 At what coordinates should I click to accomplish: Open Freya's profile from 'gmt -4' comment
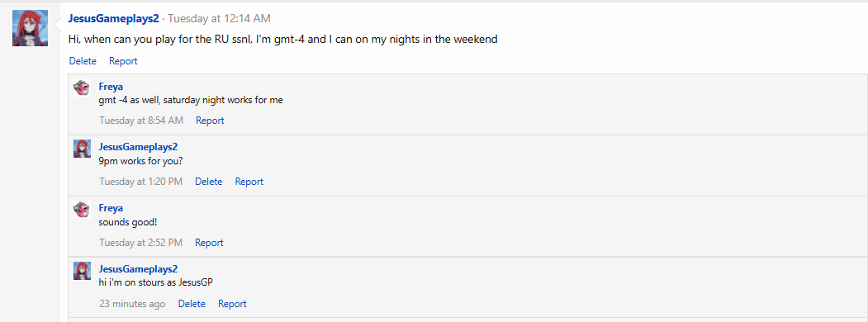pos(111,87)
